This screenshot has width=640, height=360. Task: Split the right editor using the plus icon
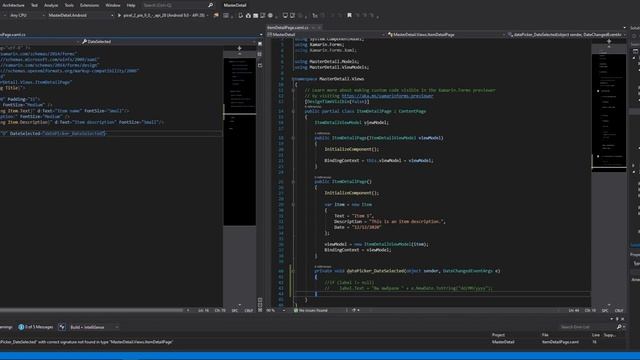(x=609, y=41)
